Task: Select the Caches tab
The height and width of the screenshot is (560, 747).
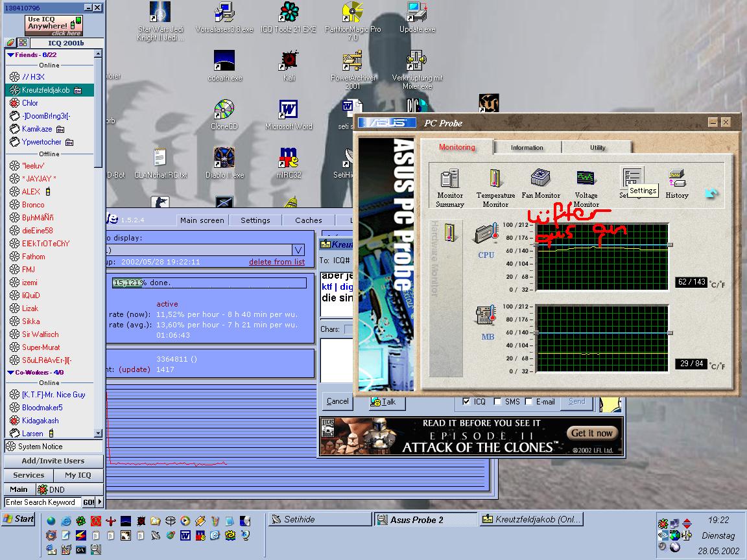Action: pyautogui.click(x=309, y=220)
